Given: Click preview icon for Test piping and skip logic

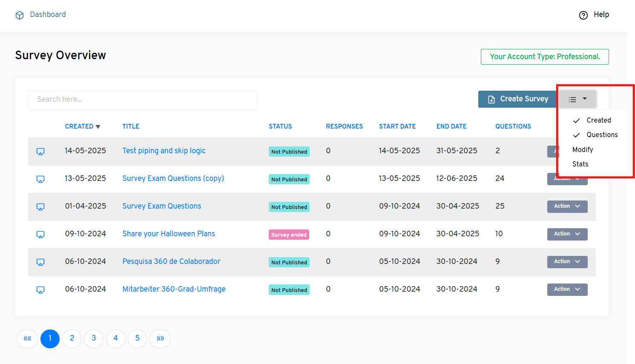Looking at the screenshot, I should click(40, 152).
